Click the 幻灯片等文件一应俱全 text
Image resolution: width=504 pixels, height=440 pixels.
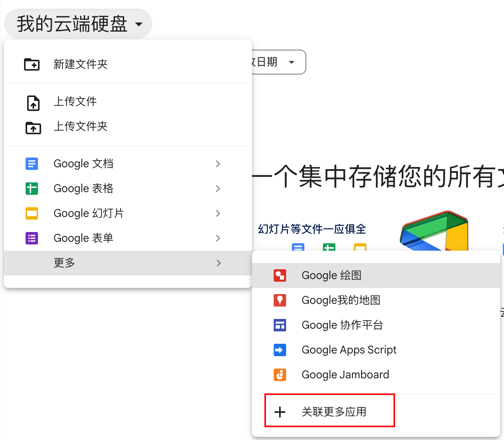coord(312,229)
